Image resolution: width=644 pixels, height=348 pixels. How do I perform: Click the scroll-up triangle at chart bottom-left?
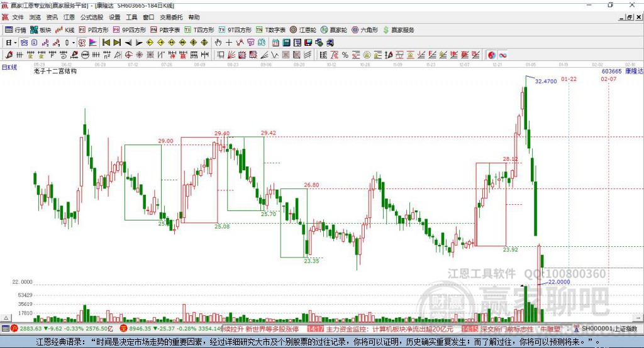[x=6, y=318]
